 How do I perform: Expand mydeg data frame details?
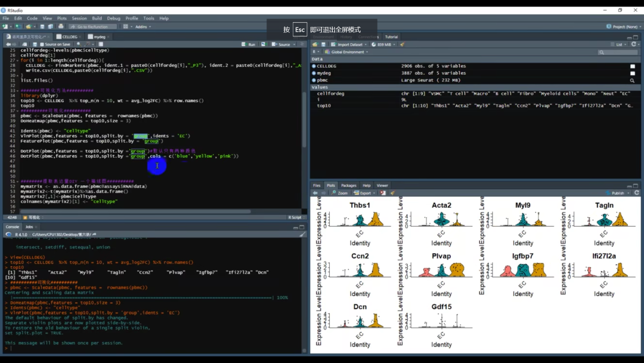(314, 73)
